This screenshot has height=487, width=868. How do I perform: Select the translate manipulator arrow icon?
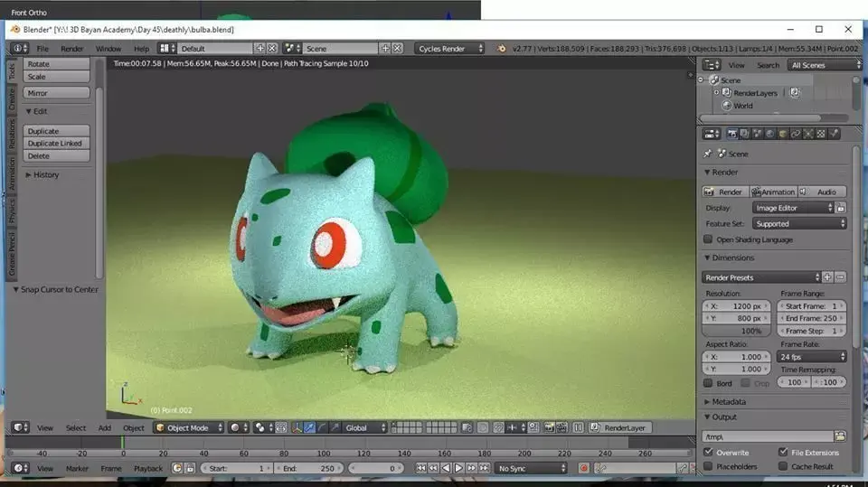tap(309, 427)
